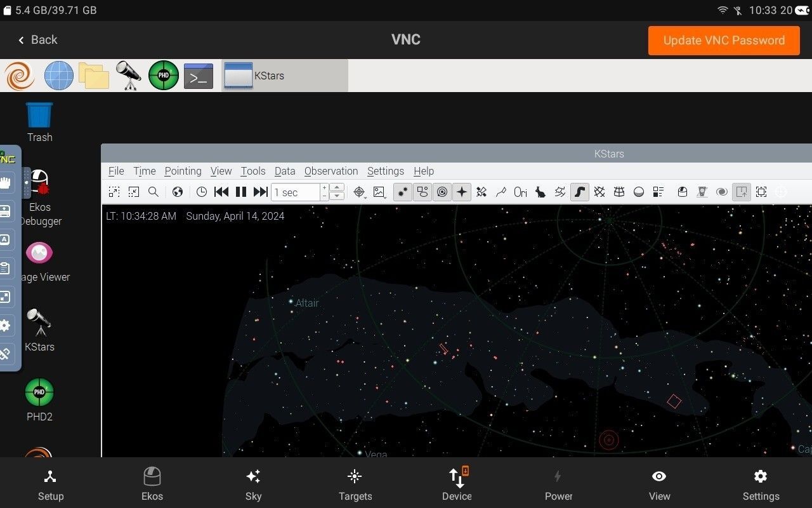This screenshot has width=812, height=508.
Task: Toggle the flags list icon
Action: pos(658,192)
